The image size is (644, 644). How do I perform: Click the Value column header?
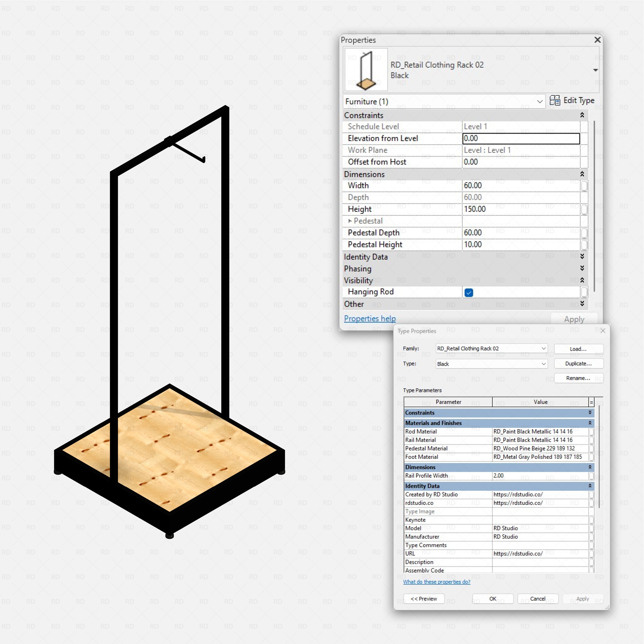(x=540, y=402)
